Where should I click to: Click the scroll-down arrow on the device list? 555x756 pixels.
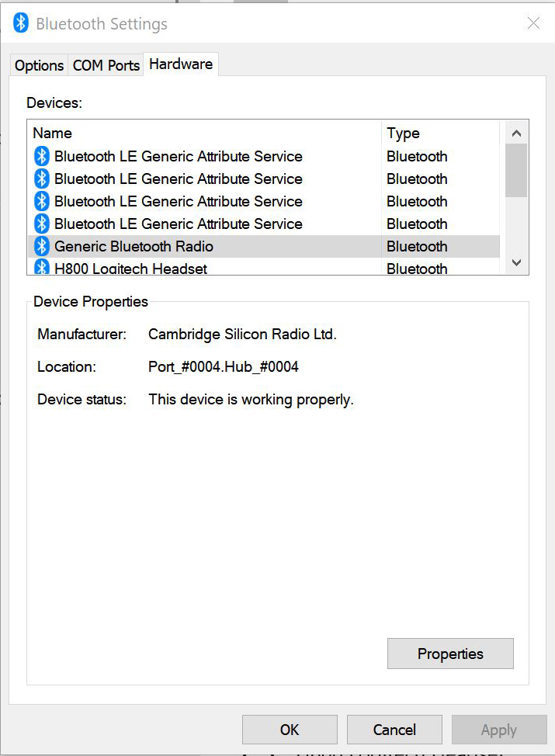tap(515, 262)
